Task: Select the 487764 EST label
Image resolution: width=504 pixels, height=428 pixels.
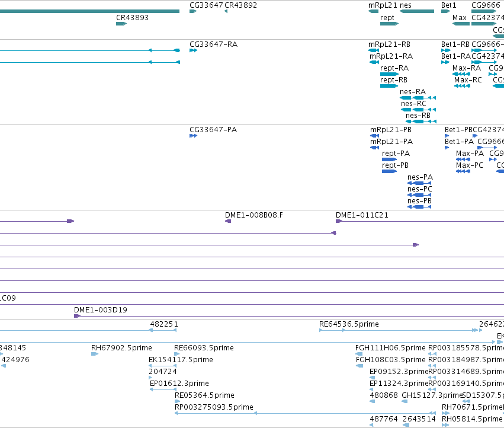Action: pos(384,419)
